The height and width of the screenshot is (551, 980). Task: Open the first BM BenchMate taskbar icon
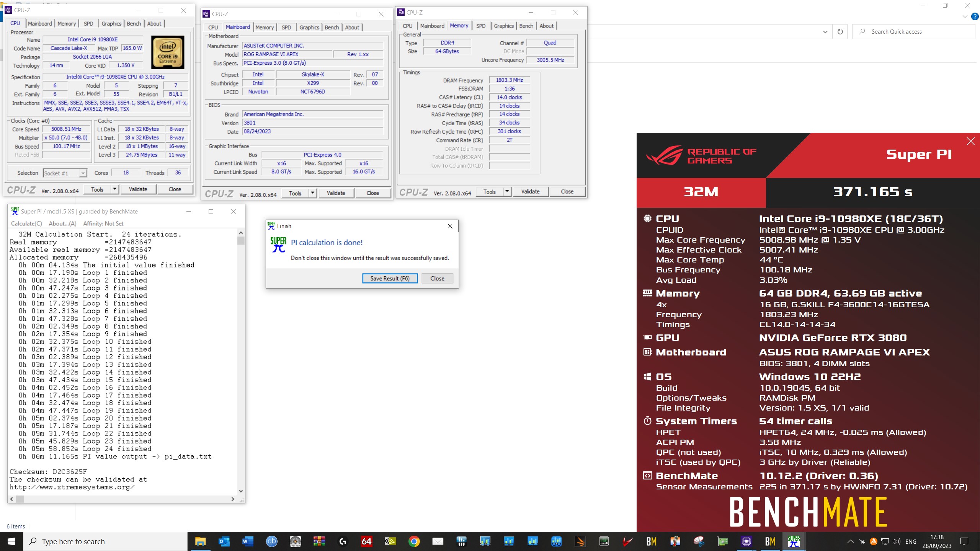point(651,541)
